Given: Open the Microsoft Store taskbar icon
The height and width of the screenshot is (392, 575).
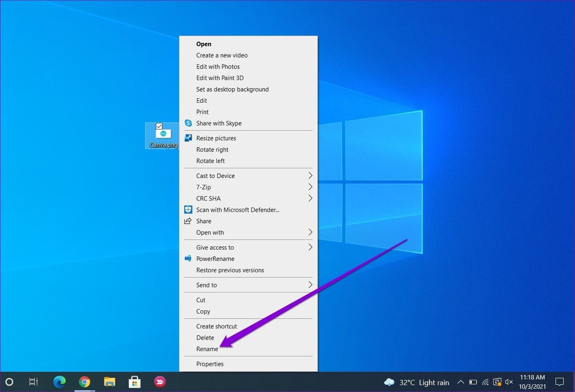Looking at the screenshot, I should [x=135, y=382].
